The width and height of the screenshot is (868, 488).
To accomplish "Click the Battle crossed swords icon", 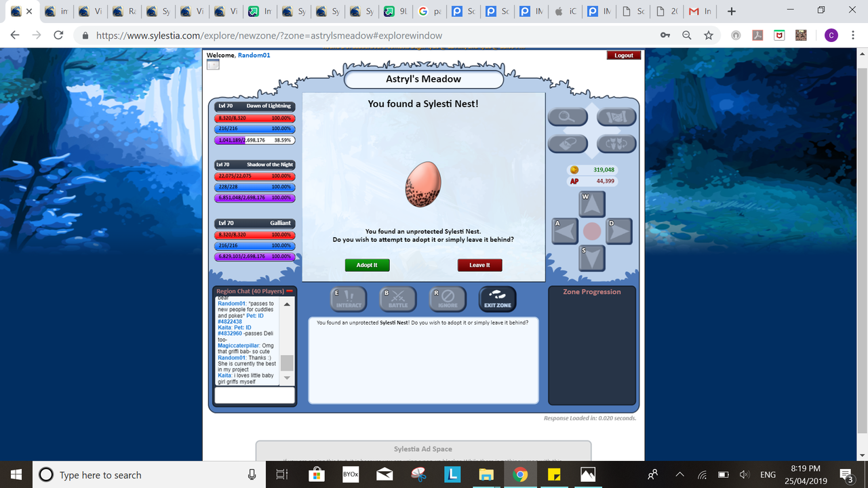I will coord(398,298).
